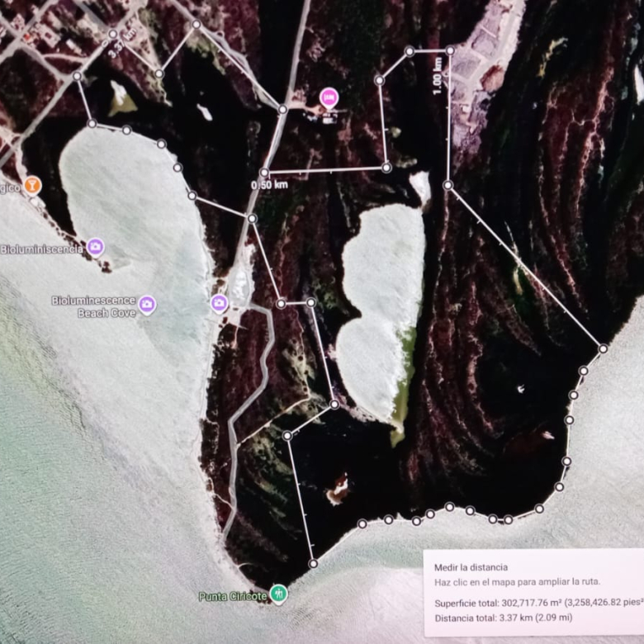Open the green Punta Ciricote pin
644x644 pixels.
tap(279, 593)
